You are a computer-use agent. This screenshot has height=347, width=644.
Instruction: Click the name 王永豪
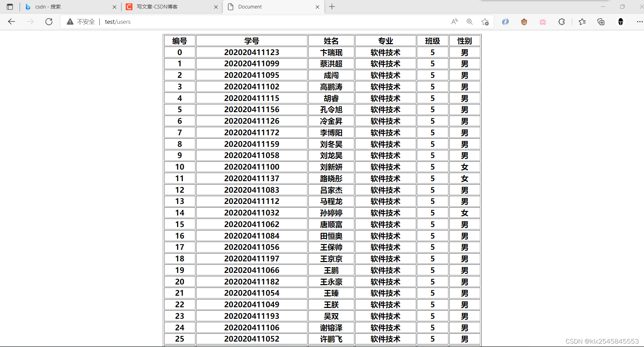pos(331,282)
